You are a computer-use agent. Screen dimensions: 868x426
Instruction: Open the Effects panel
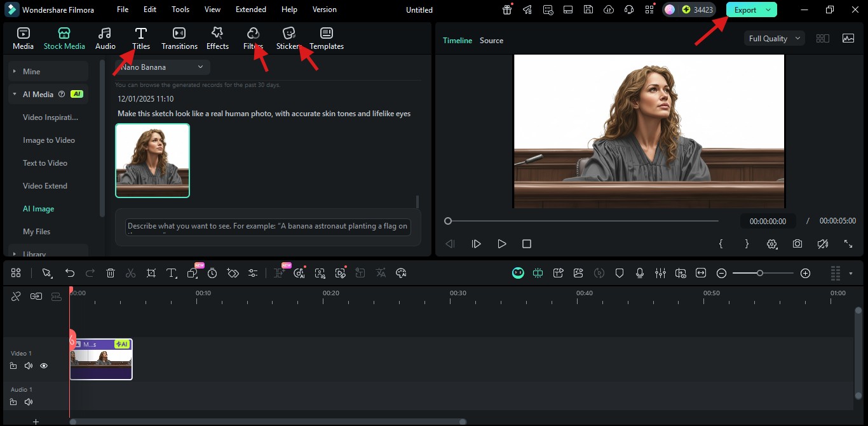click(217, 37)
